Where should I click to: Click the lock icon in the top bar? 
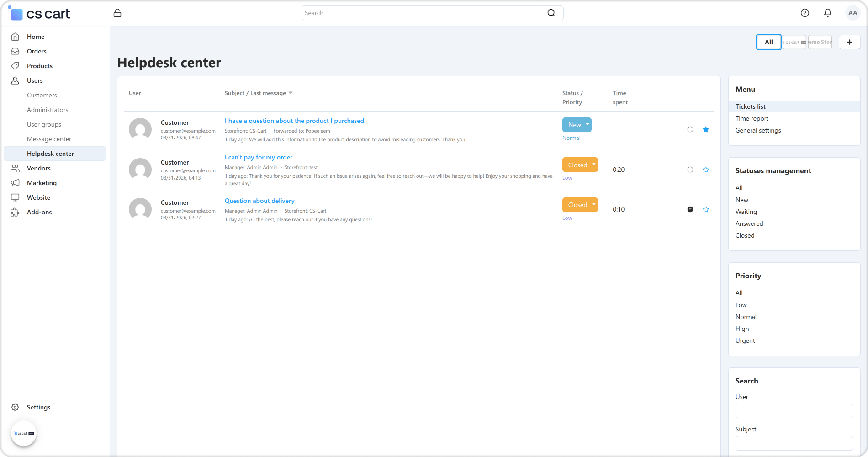tap(117, 13)
